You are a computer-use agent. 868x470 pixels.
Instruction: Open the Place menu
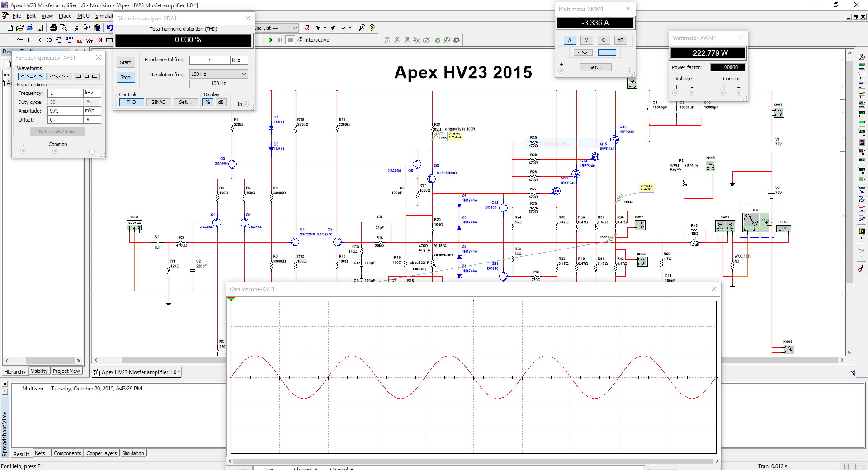tap(65, 16)
